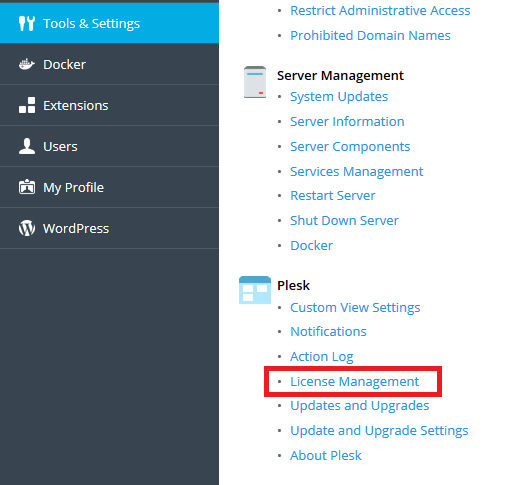The height and width of the screenshot is (485, 512).
Task: Click the Plesk panel section icon
Action: (x=255, y=290)
